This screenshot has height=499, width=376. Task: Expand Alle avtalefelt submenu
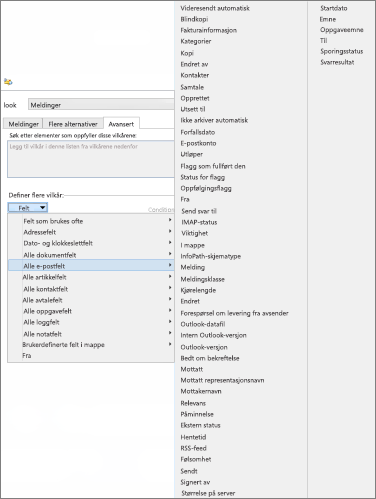tap(91, 300)
